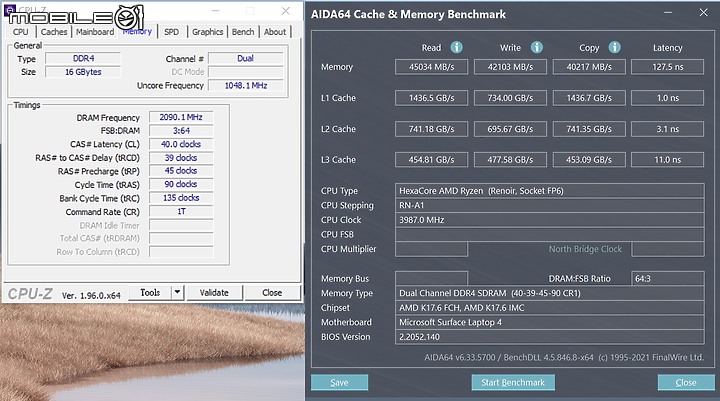Click the Memory Type field Dual Channel DDR4 SDRAM
This screenshot has width=720, height=401.
click(x=550, y=293)
